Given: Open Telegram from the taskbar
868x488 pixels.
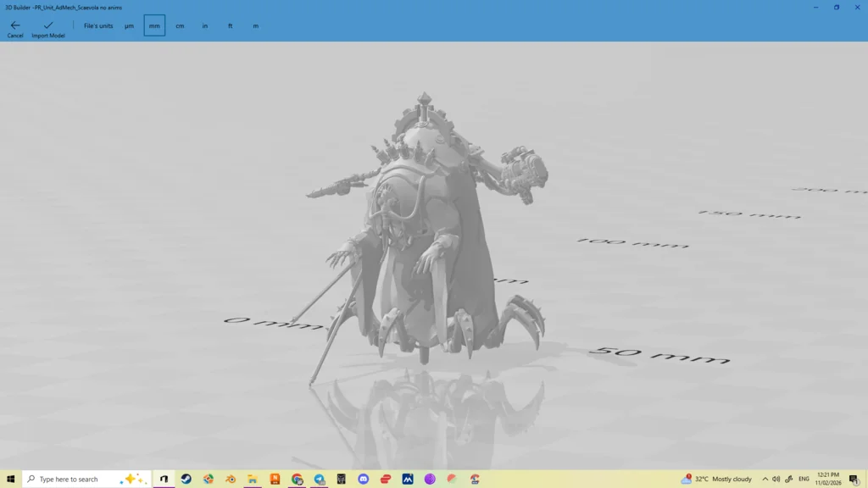Looking at the screenshot, I should 320,479.
